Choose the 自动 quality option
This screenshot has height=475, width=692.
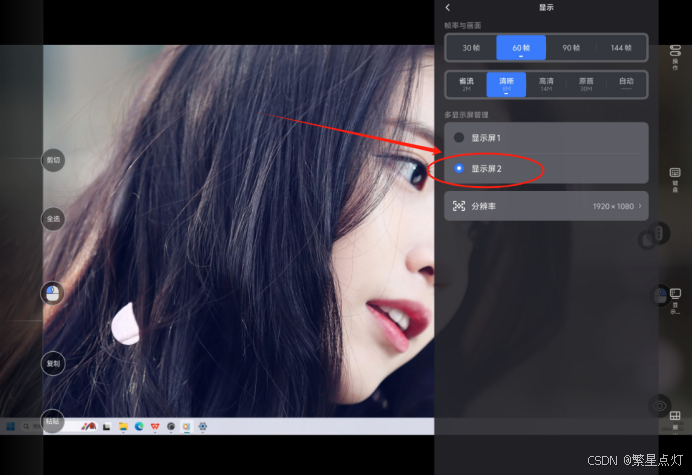[626, 84]
